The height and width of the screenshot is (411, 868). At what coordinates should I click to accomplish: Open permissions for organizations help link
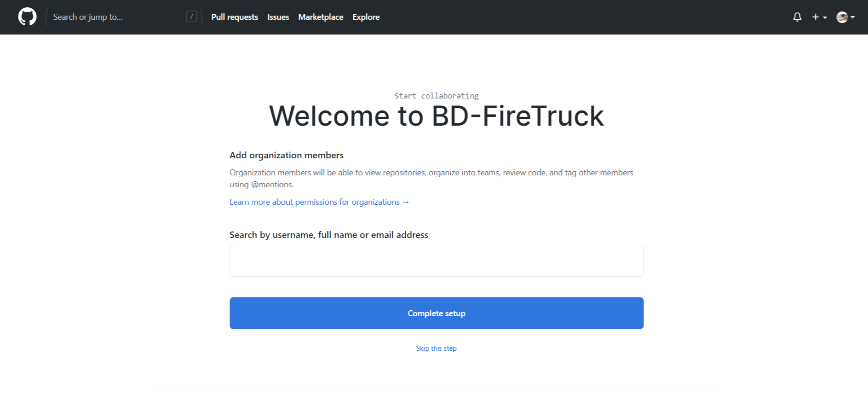coord(319,202)
